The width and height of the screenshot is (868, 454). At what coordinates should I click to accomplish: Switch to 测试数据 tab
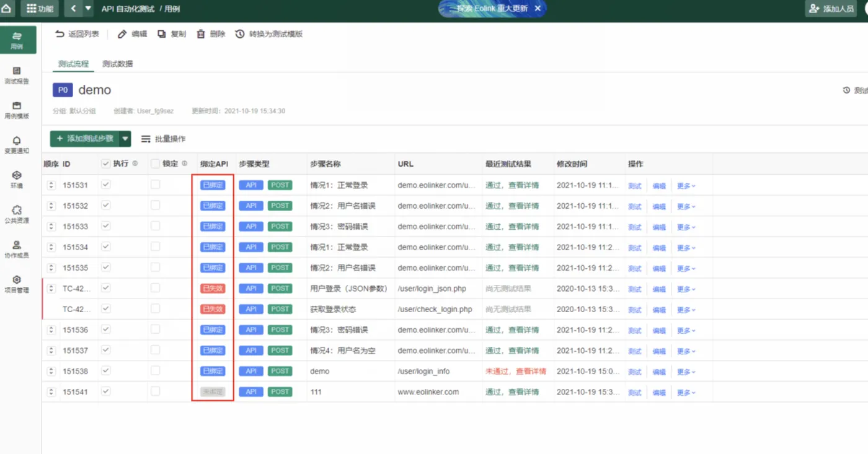click(117, 64)
